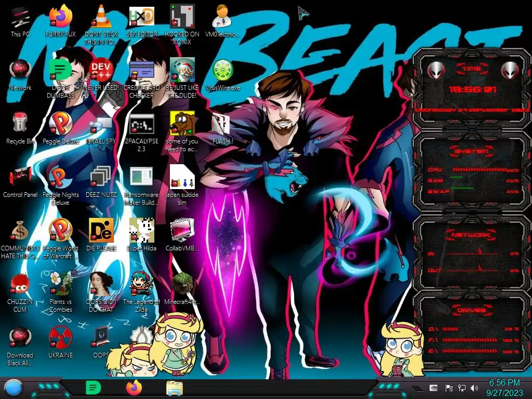Image resolution: width=532 pixels, height=399 pixels.
Task: Open File Explorer from the taskbar
Action: pos(175,388)
